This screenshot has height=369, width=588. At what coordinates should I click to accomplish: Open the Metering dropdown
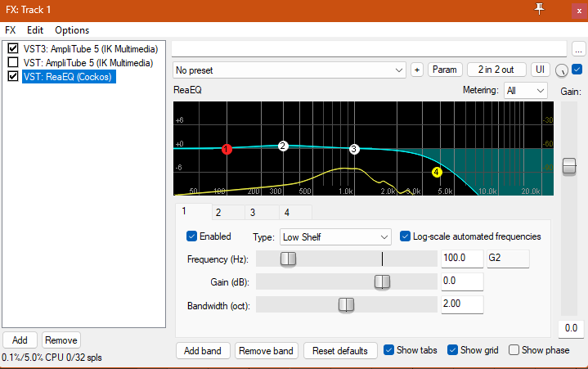[x=525, y=90]
